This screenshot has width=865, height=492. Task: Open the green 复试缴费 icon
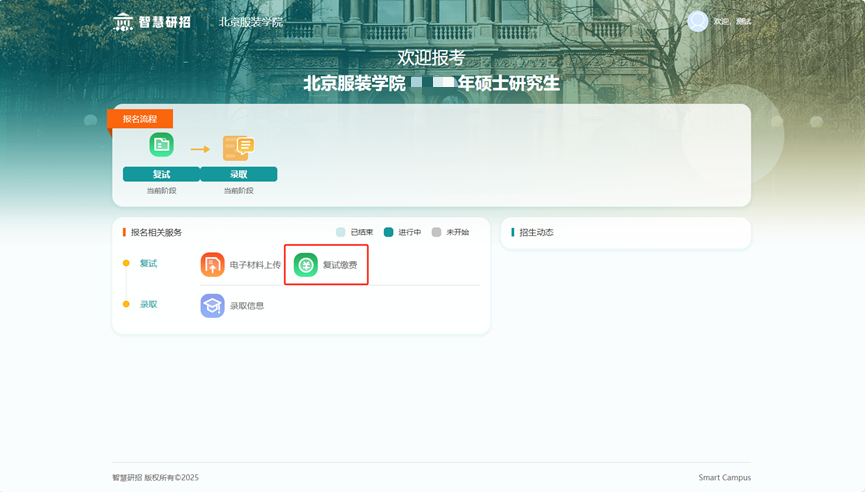pos(306,265)
